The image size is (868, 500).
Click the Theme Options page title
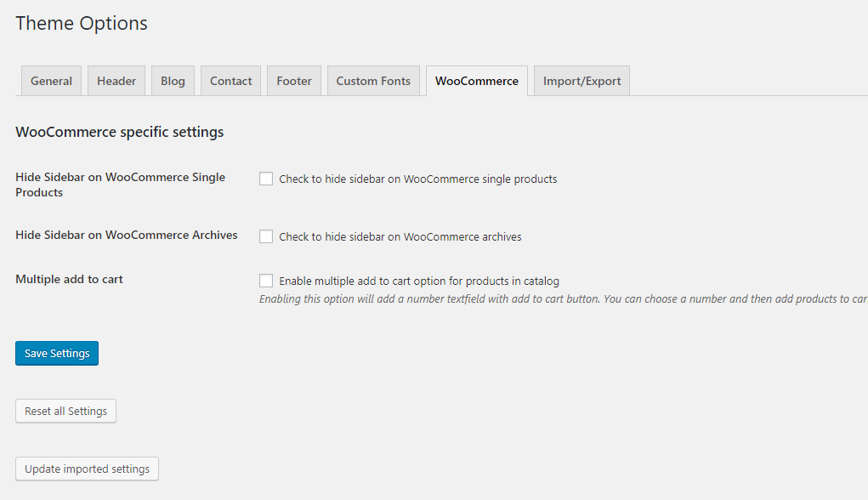pyautogui.click(x=82, y=23)
